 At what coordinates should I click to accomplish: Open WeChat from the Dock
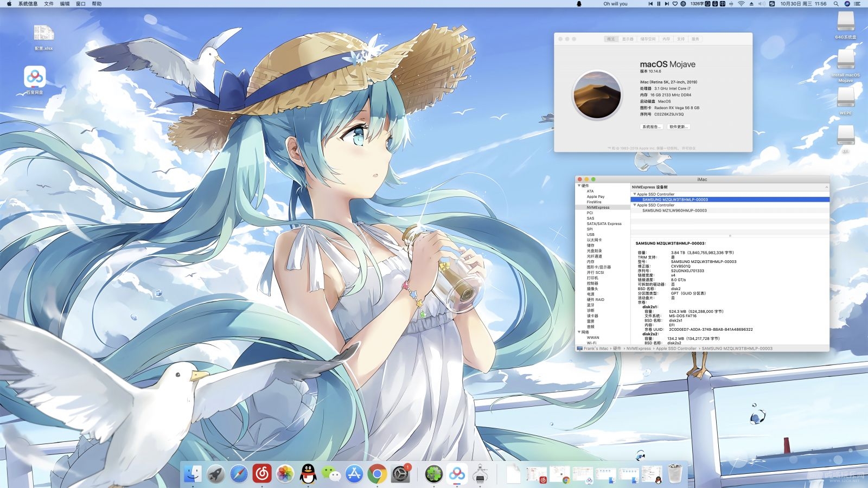pos(331,474)
